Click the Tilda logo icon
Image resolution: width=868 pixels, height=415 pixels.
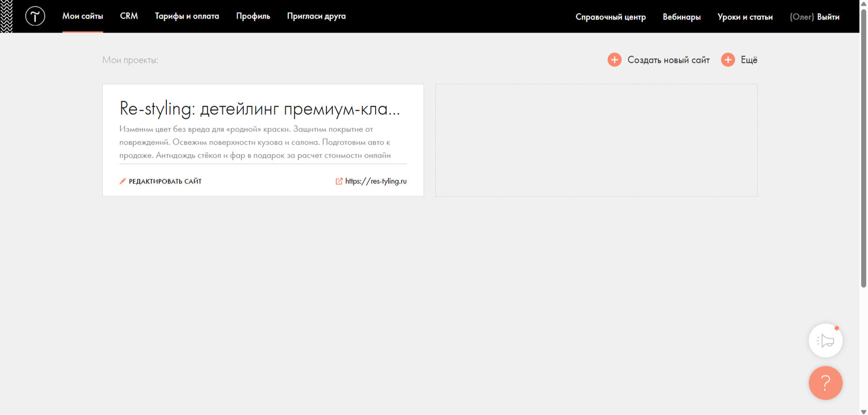[35, 17]
